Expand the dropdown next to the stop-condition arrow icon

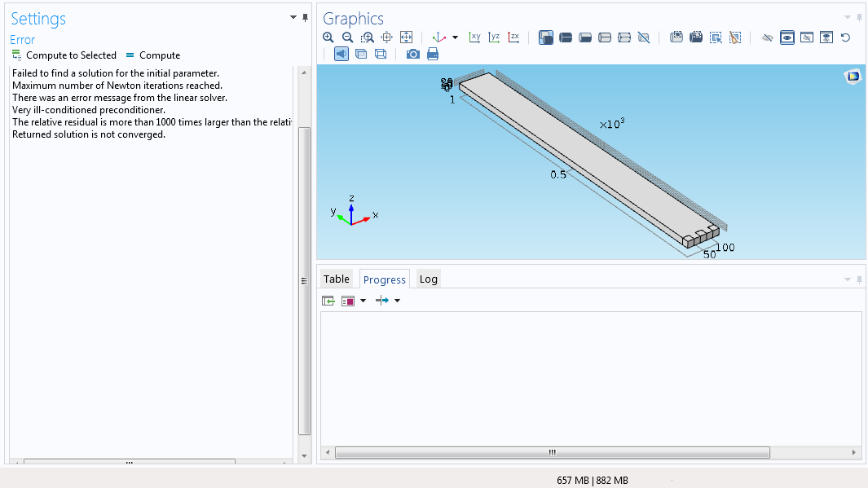[x=397, y=301]
